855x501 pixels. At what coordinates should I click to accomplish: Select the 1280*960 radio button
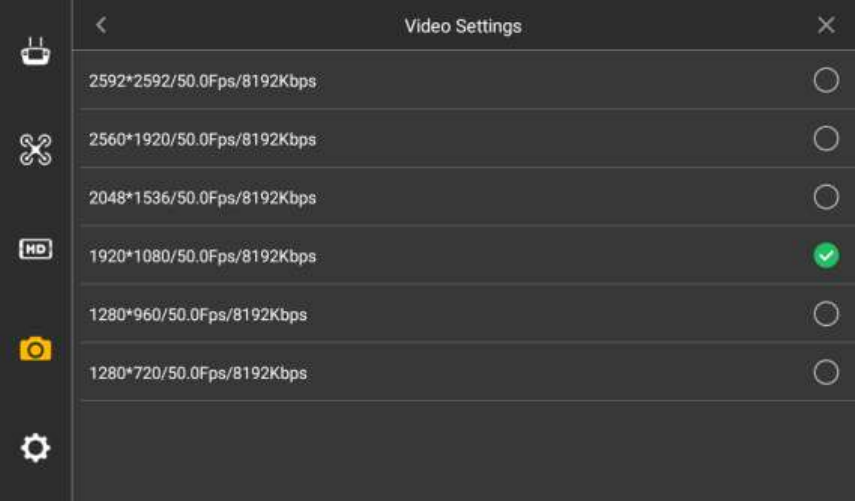coord(826,314)
